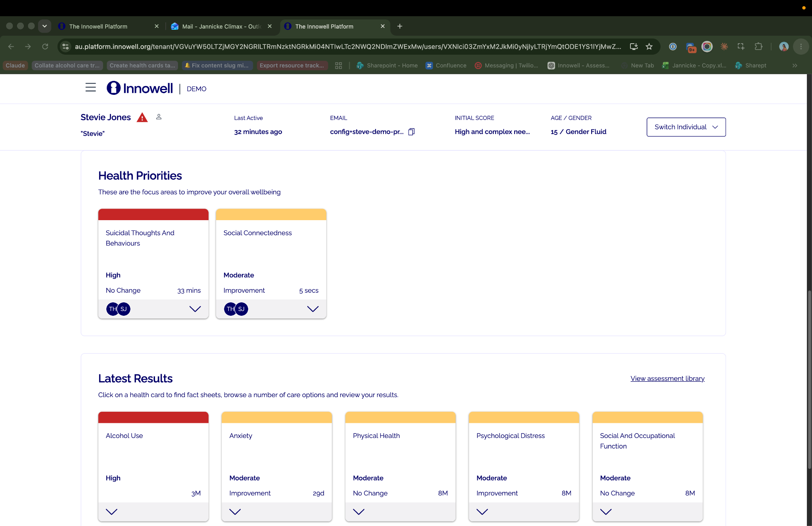Open the browser extensions puzzle icon
Viewport: 812px width, 526px height.
[x=758, y=46]
